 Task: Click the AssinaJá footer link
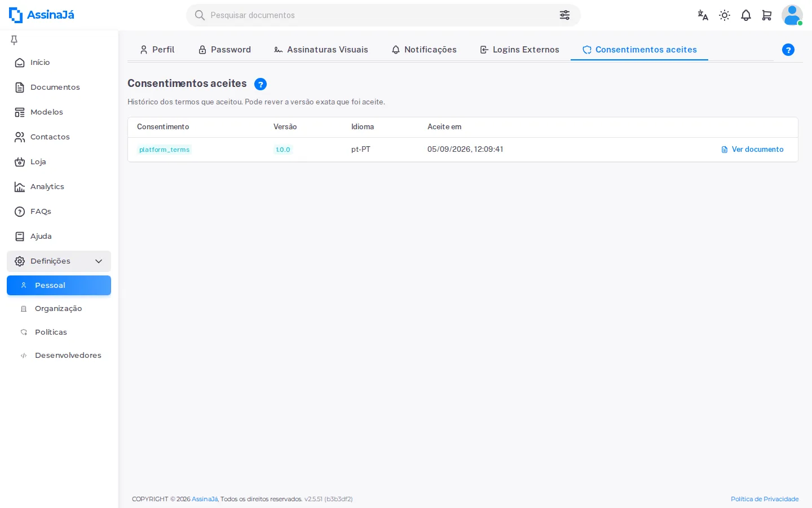tap(205, 499)
